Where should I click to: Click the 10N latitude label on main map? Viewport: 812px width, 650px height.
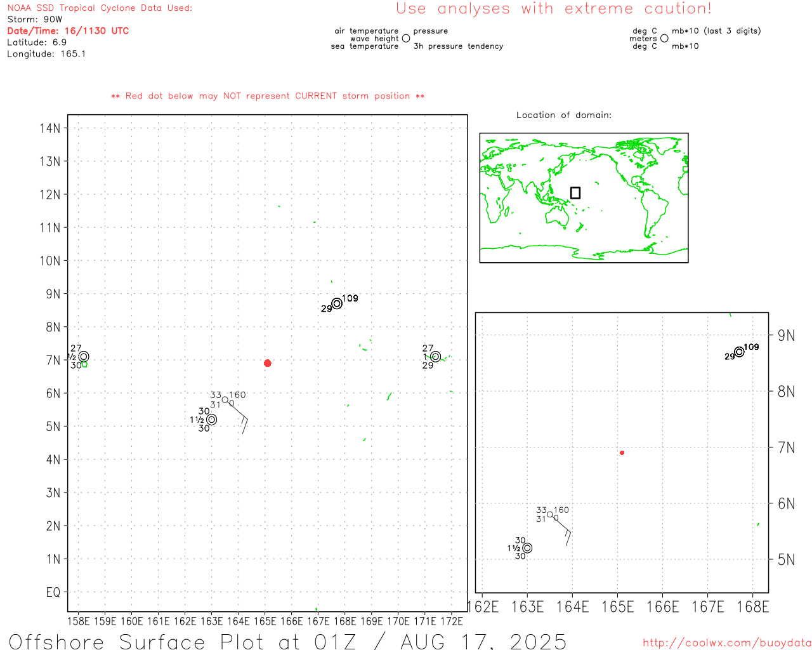pos(49,261)
